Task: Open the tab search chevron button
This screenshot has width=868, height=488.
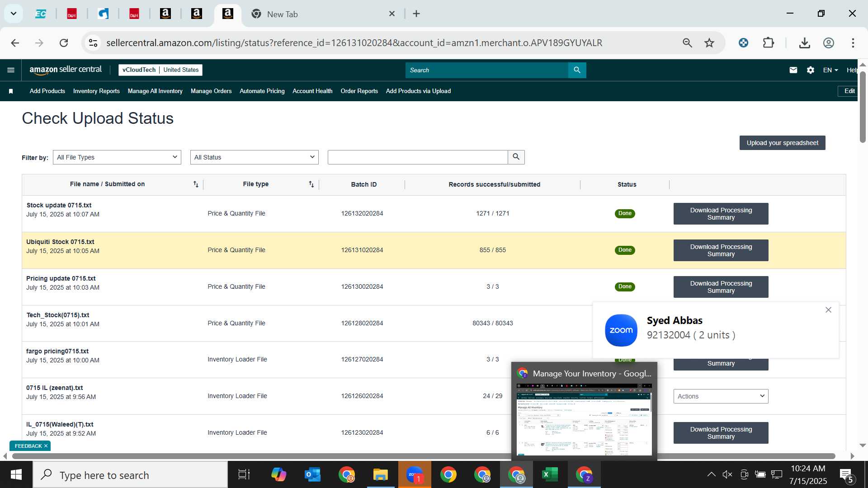Action: tap(14, 14)
